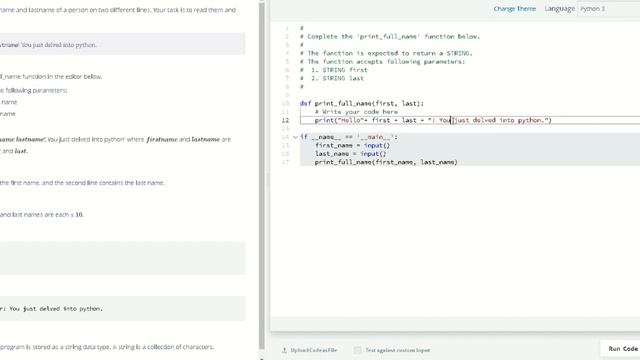This screenshot has height=360, width=640.
Task: Click the problem panel vertical scrollbar
Action: (x=262, y=176)
